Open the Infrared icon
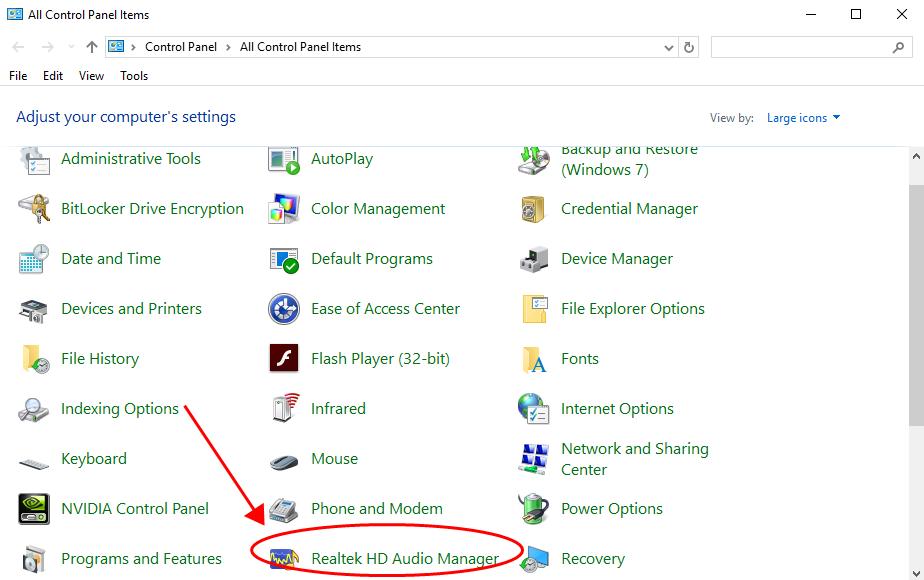The image size is (924, 580). pyautogui.click(x=284, y=409)
